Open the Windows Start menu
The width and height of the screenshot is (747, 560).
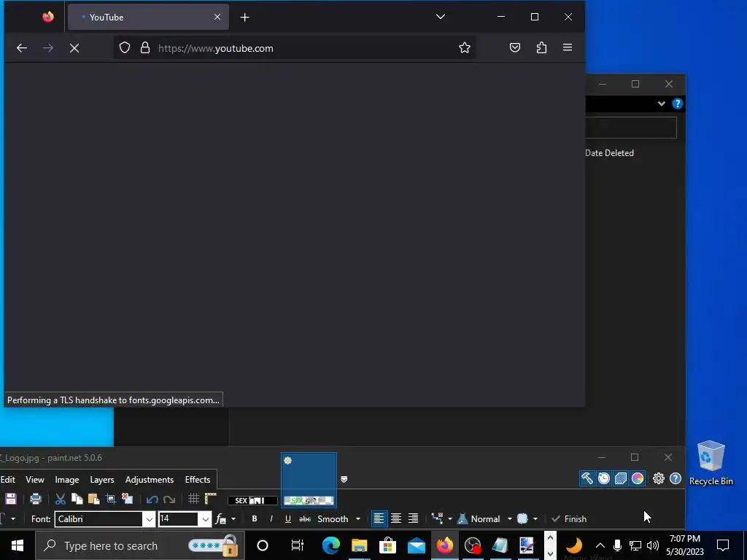18,545
